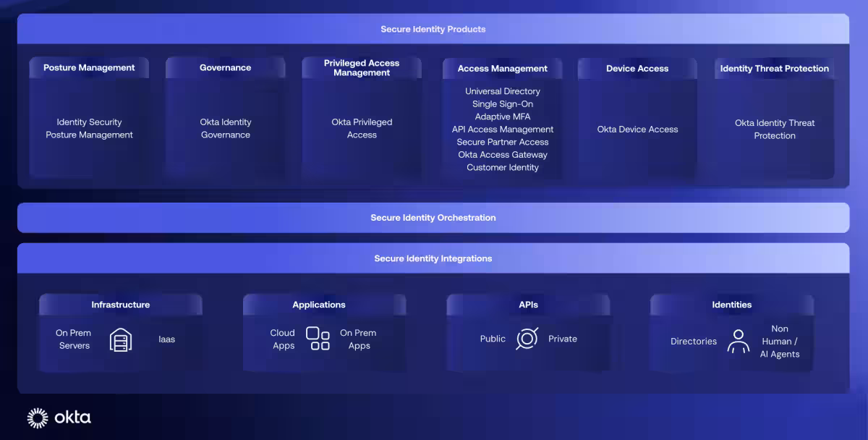Image resolution: width=868 pixels, height=440 pixels.
Task: Select the Secure Identity Products header
Action: 433,30
